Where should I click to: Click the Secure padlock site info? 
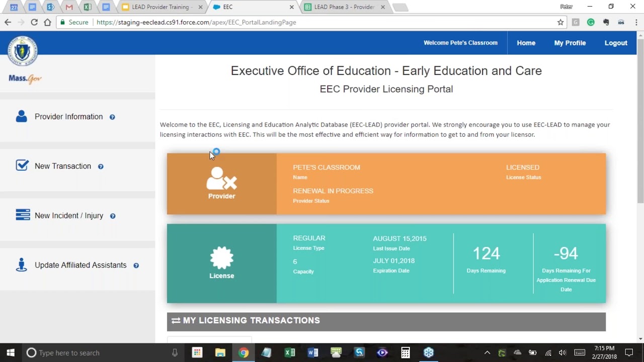pos(74,22)
